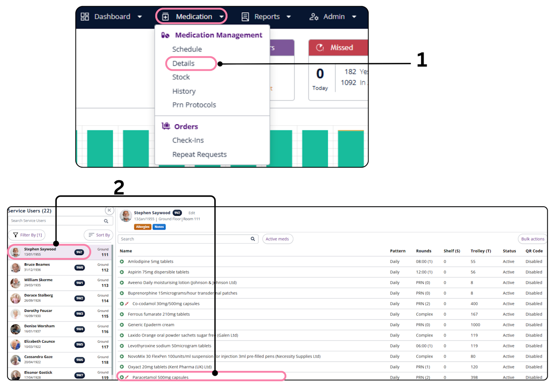The image size is (555, 392).
Task: Click the orange Allergies tag
Action: coord(143,227)
